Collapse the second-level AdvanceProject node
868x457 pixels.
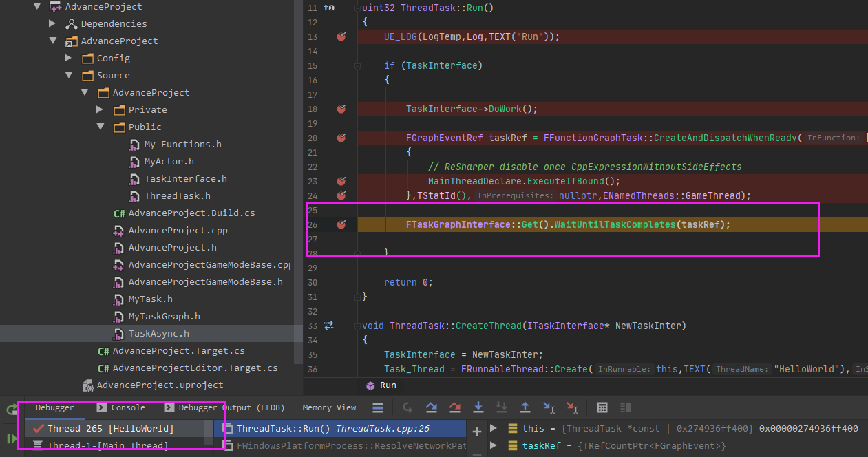53,41
